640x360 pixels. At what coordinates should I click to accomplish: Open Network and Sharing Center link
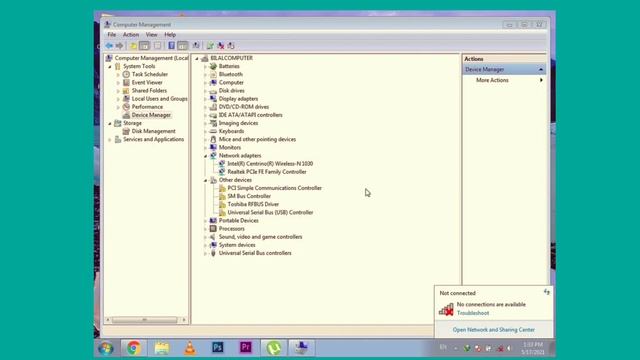pyautogui.click(x=493, y=329)
